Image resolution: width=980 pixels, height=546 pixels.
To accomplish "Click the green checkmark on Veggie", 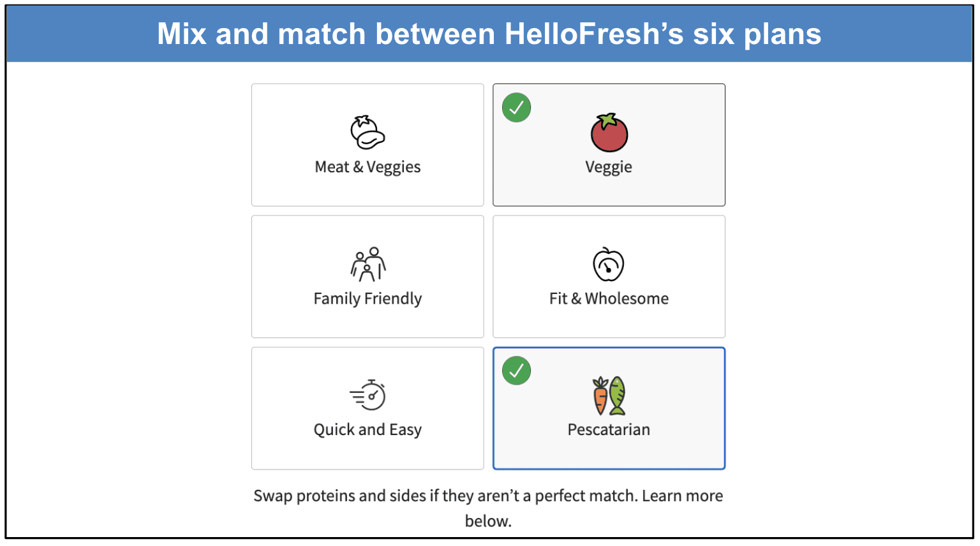I will click(x=516, y=107).
